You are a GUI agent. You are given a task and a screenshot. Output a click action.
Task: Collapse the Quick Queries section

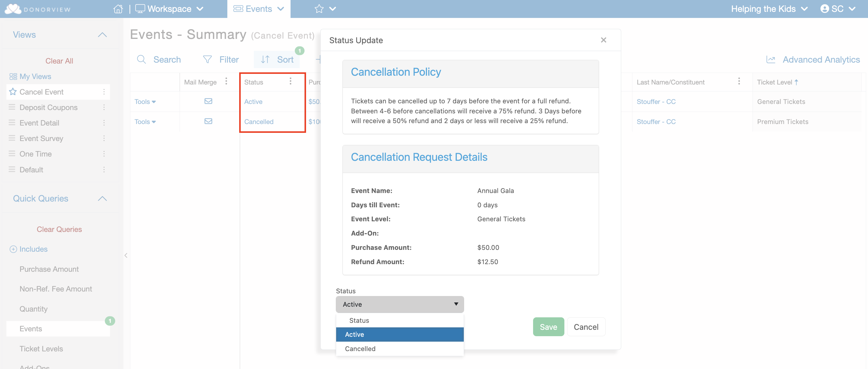pos(102,198)
